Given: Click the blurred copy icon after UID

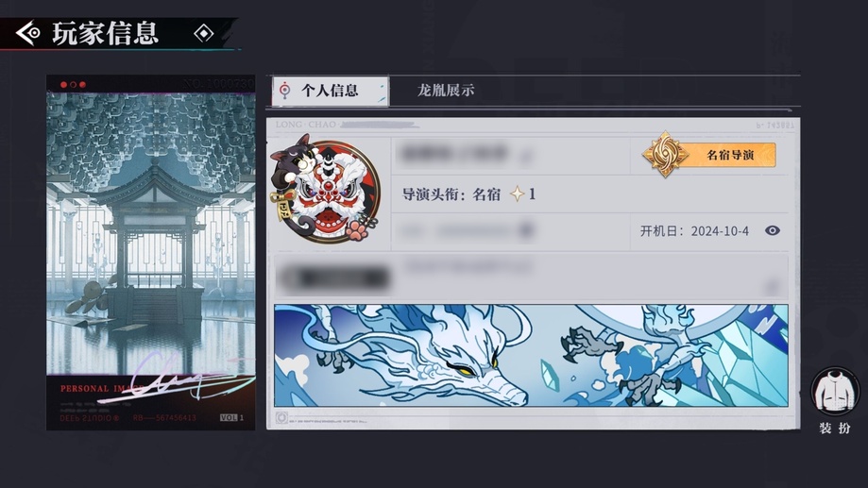Looking at the screenshot, I should 526,230.
